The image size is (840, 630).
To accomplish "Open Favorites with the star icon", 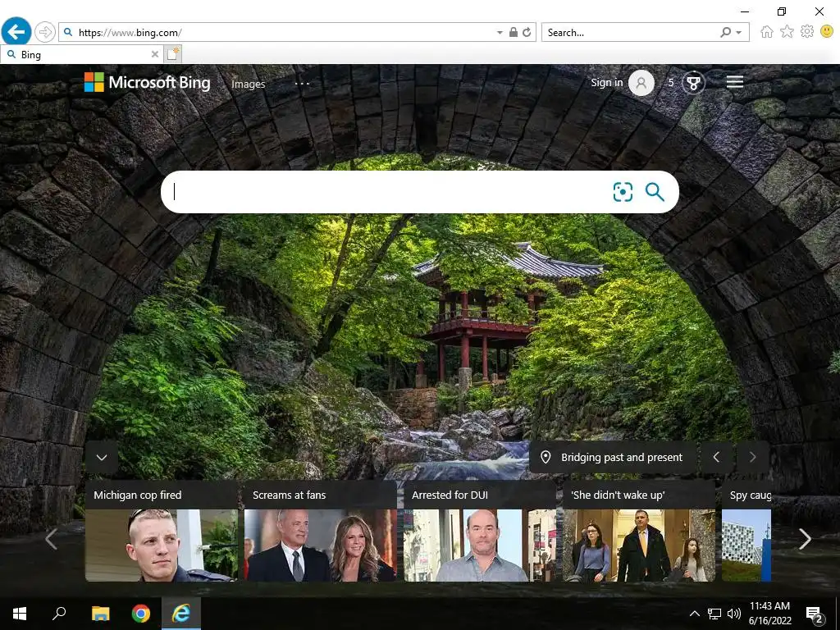I will point(787,32).
